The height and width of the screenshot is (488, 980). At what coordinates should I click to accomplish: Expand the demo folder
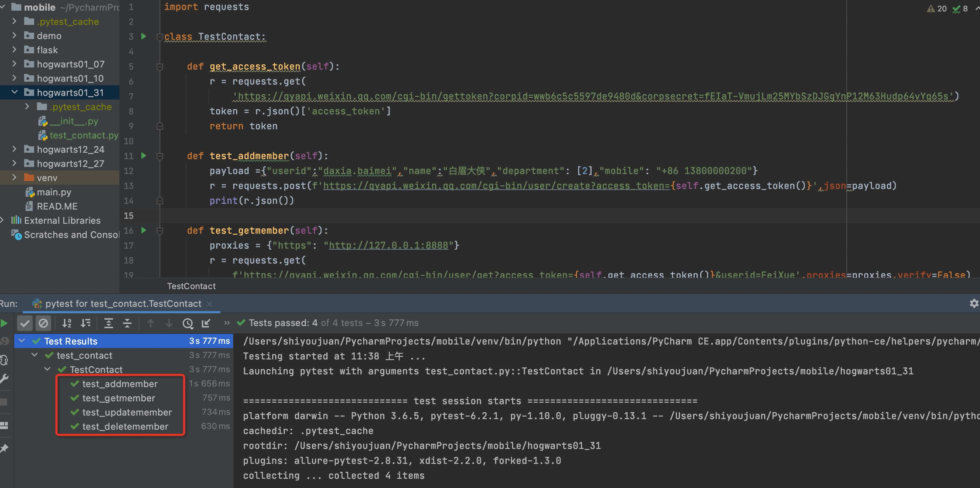pos(15,36)
